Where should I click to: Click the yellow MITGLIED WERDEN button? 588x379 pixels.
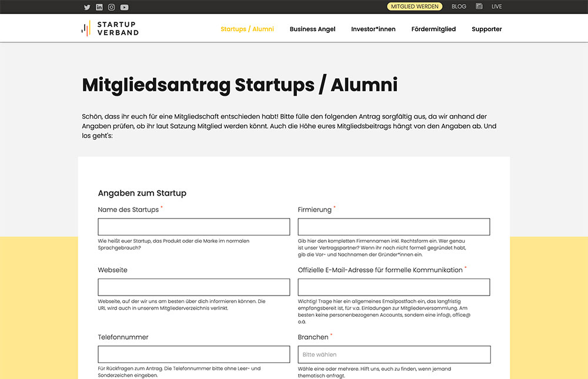click(415, 6)
